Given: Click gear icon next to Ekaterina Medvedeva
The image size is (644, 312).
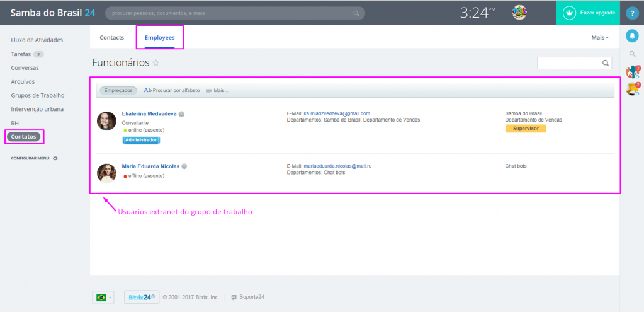Looking at the screenshot, I should tap(181, 114).
